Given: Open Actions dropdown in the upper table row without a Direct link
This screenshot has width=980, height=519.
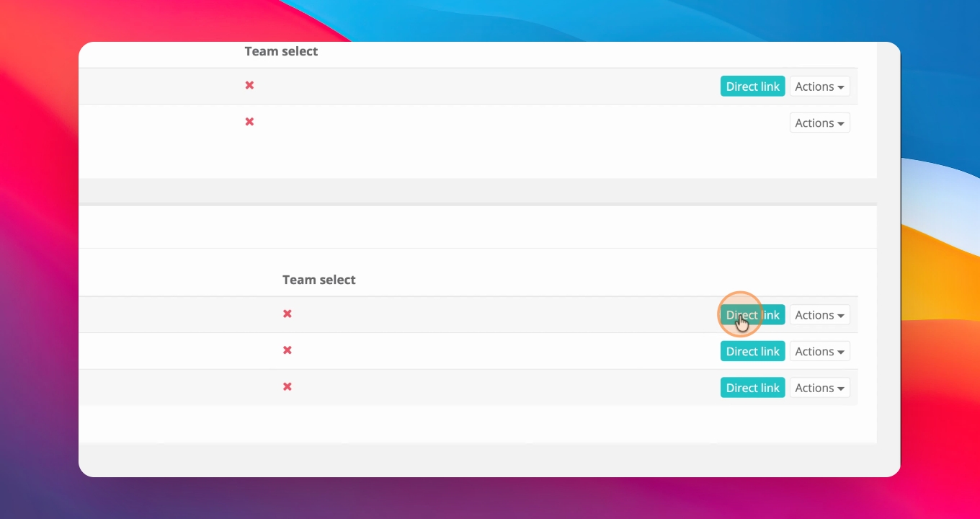Looking at the screenshot, I should 820,123.
